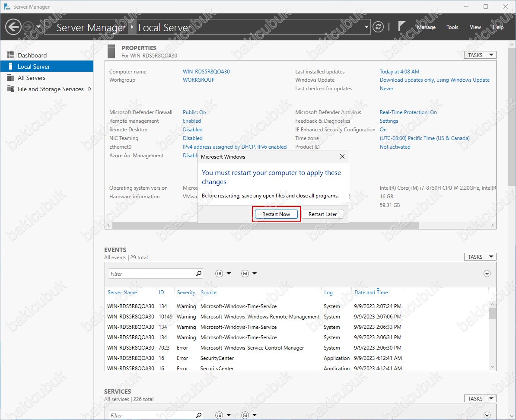Click the Not activated Product ID link
Screen dimensions: 516x420
pyautogui.click(x=395, y=147)
